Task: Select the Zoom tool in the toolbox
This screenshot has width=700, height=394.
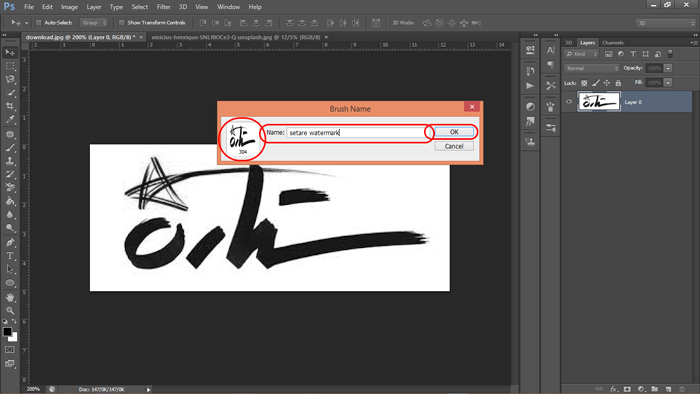Action: coord(10,311)
